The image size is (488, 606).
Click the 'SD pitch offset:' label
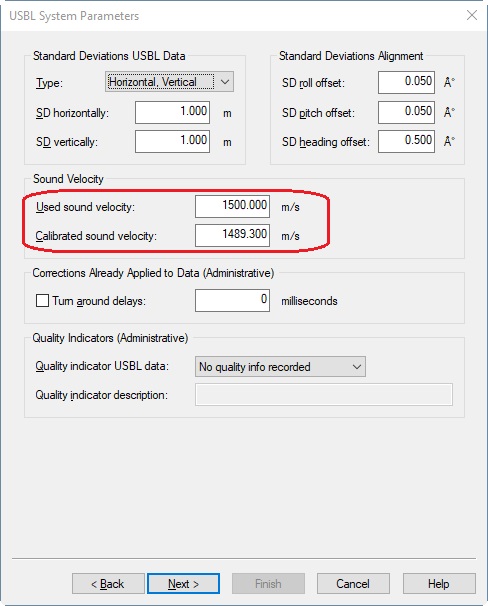click(x=318, y=113)
